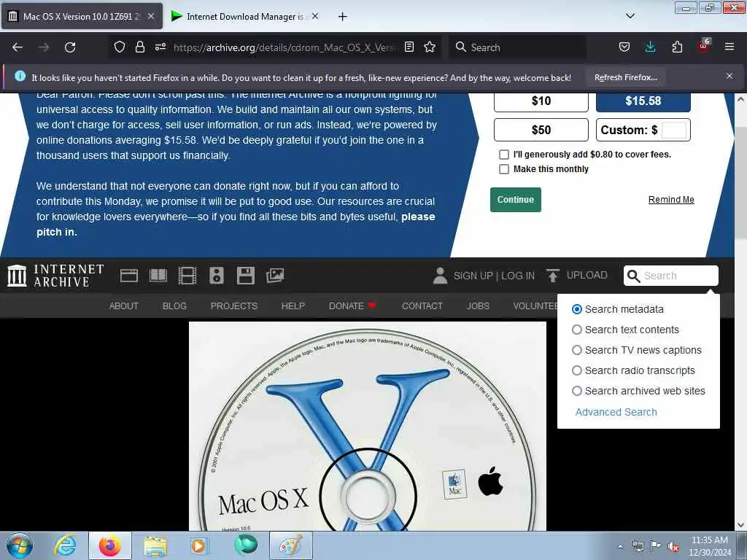
Task: Bookmark this page with the star
Action: click(x=430, y=47)
